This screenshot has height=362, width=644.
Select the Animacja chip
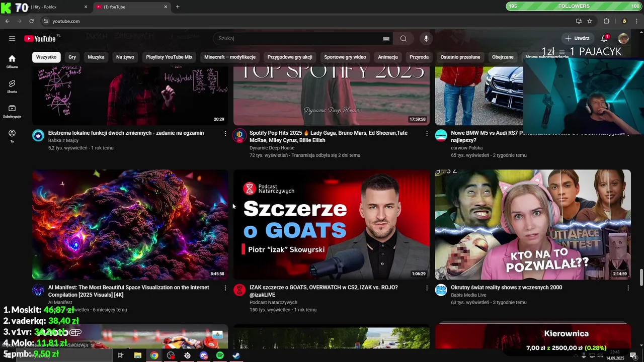(x=388, y=57)
